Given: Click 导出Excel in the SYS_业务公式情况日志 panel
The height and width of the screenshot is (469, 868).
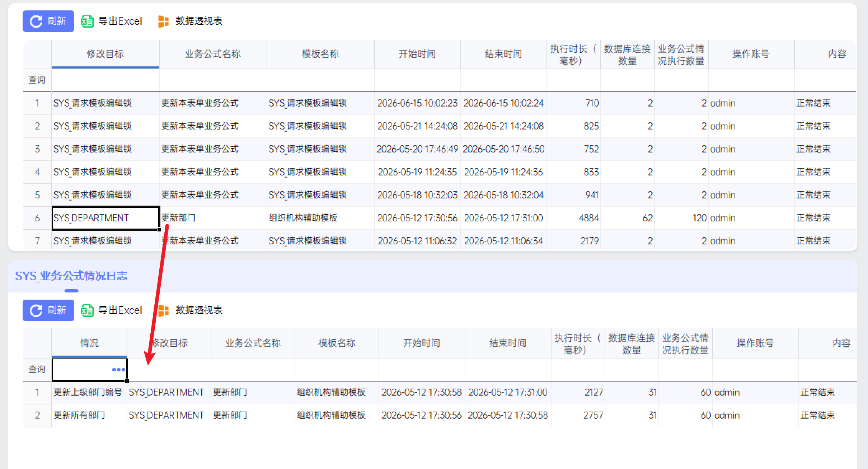Looking at the screenshot, I should (x=112, y=310).
